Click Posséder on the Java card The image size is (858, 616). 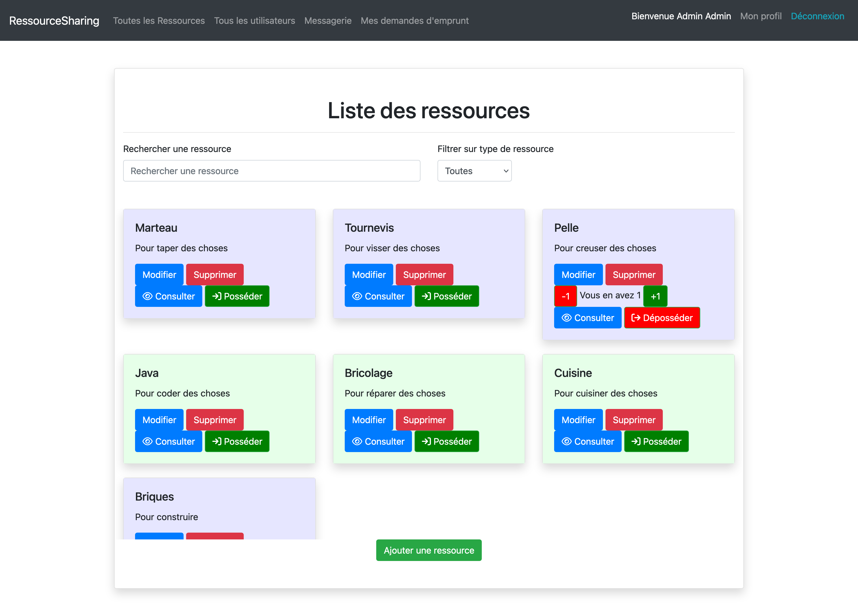coord(237,441)
